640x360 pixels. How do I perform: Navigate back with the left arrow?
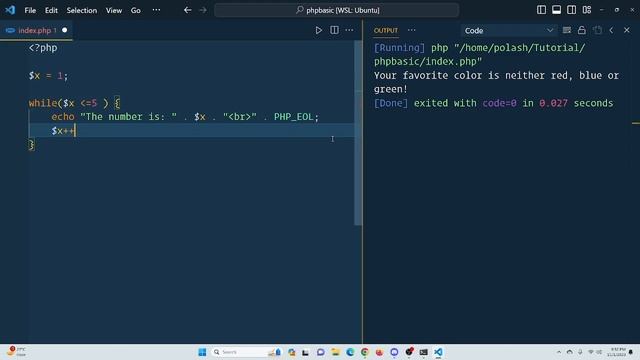pos(187,10)
